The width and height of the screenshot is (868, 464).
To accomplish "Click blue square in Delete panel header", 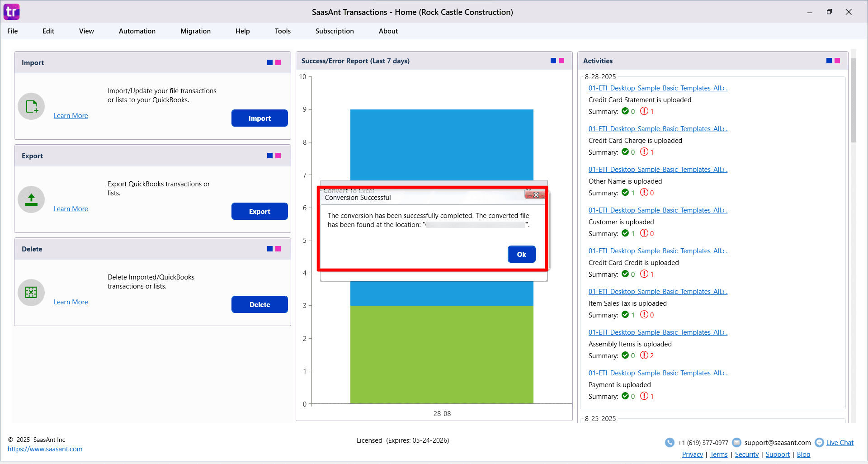I will coord(270,249).
